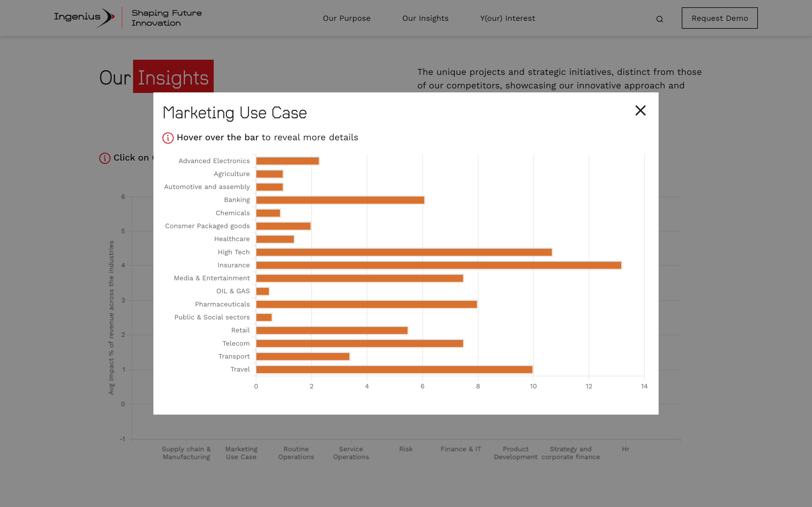Go to Y(our) Interest page

point(507,18)
